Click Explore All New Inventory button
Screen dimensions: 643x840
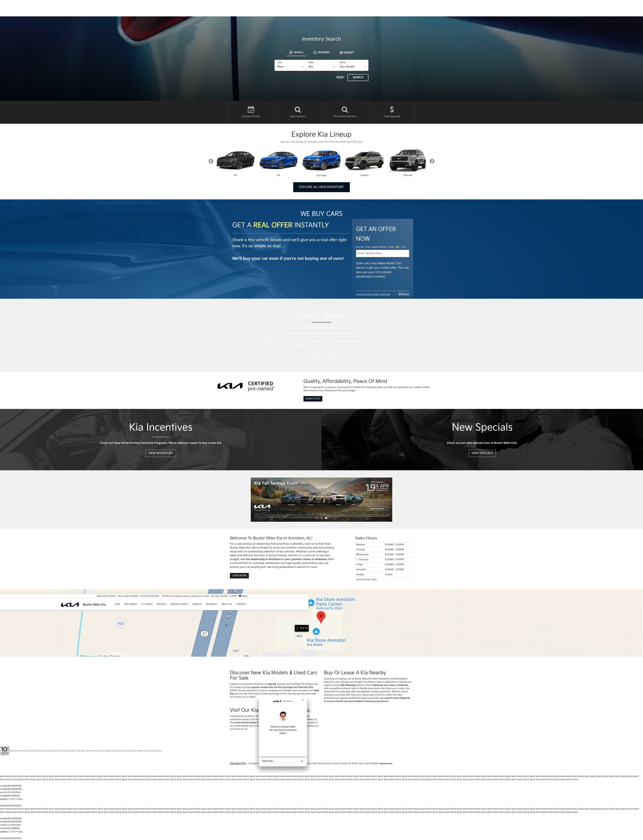point(321,187)
